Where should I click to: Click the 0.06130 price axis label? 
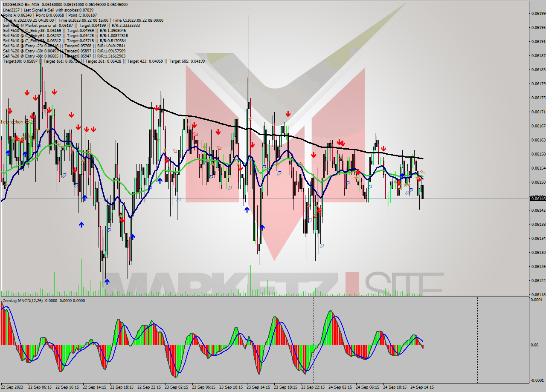click(538, 252)
